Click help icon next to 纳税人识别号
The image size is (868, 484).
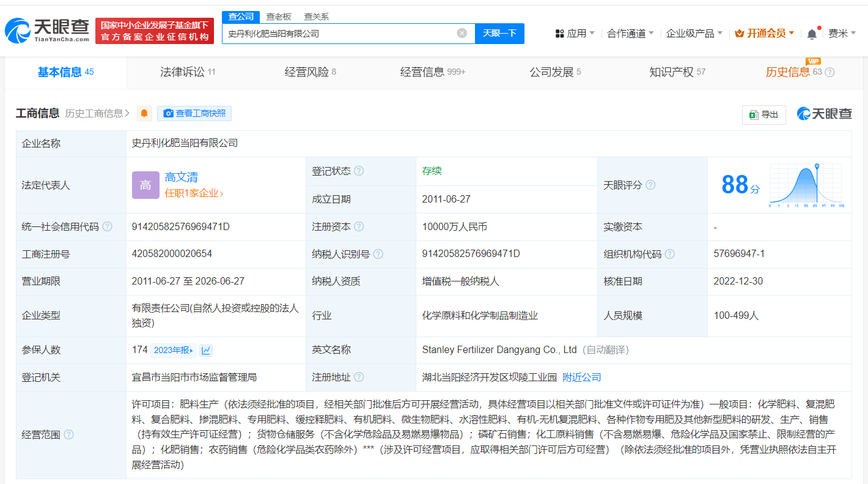click(x=378, y=254)
